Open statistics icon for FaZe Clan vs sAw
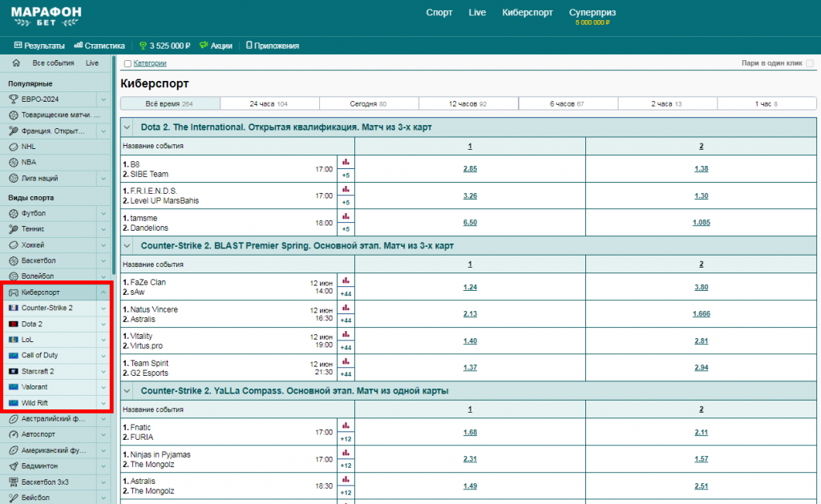This screenshot has height=504, width=821. click(x=346, y=280)
